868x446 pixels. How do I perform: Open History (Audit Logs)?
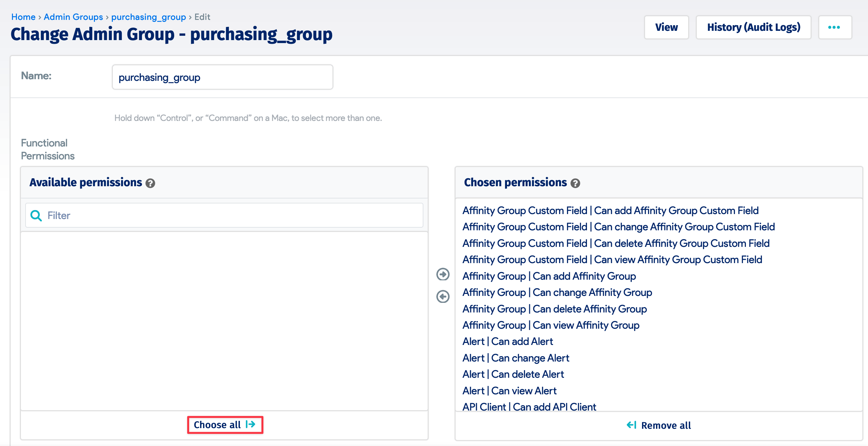[754, 27]
